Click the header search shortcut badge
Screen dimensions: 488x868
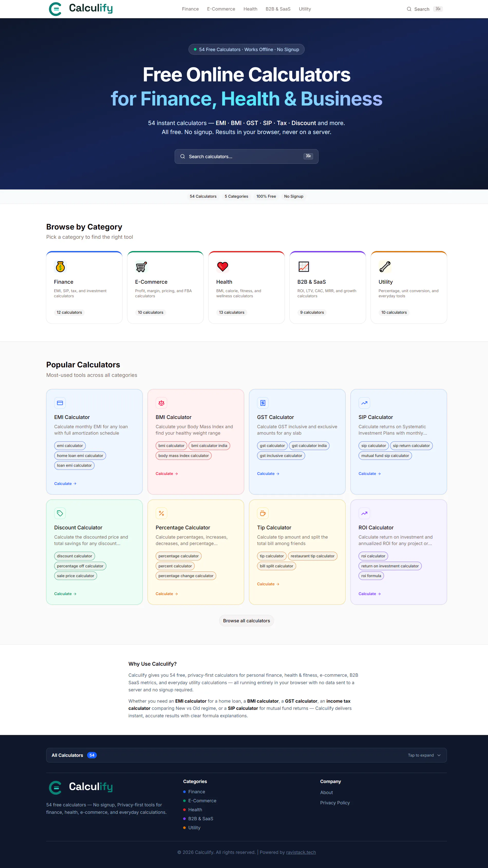coord(438,9)
